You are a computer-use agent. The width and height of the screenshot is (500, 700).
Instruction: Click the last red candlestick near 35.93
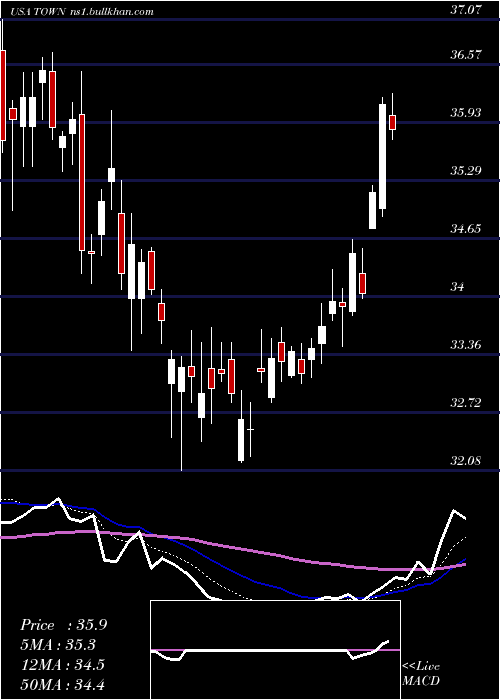[x=392, y=122]
